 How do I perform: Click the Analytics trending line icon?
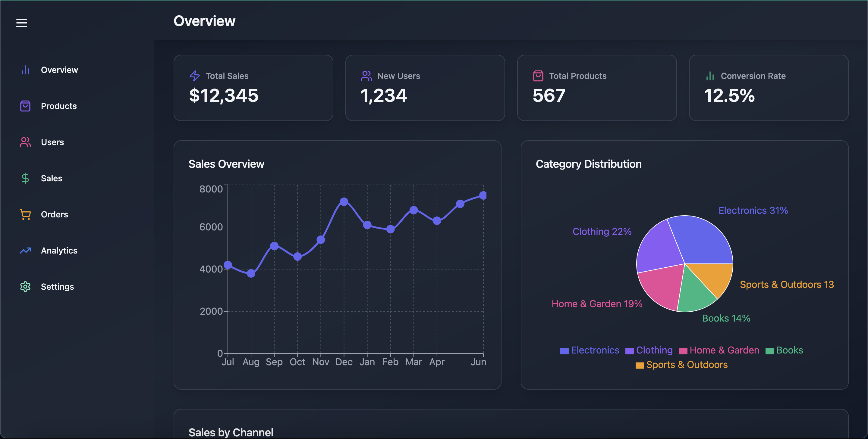(x=25, y=251)
